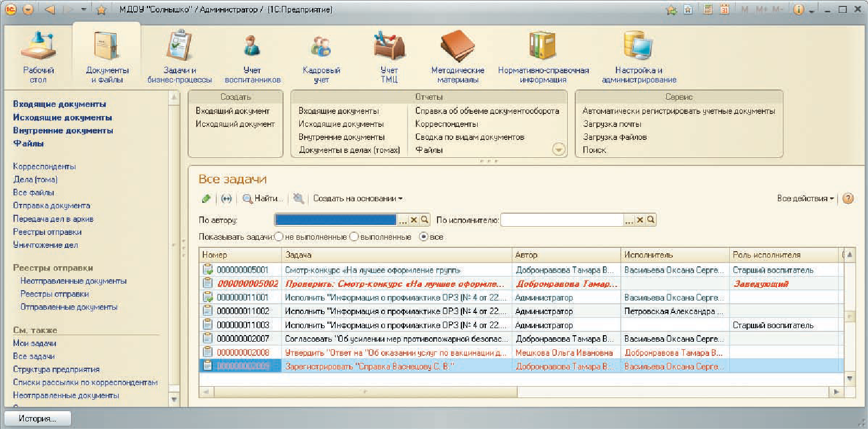
Task: Select the не выполненные radio button
Action: [279, 236]
